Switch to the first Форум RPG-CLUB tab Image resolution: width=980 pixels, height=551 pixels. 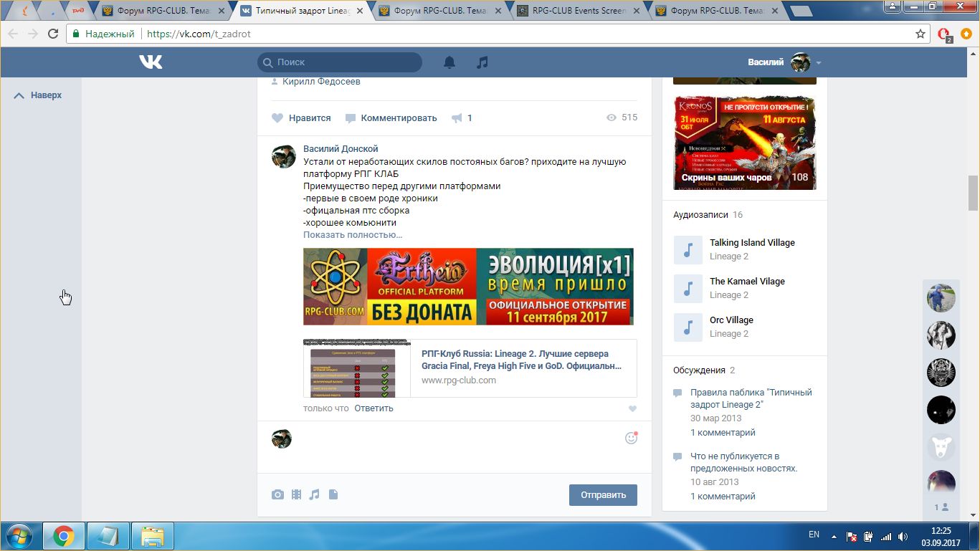(x=162, y=11)
